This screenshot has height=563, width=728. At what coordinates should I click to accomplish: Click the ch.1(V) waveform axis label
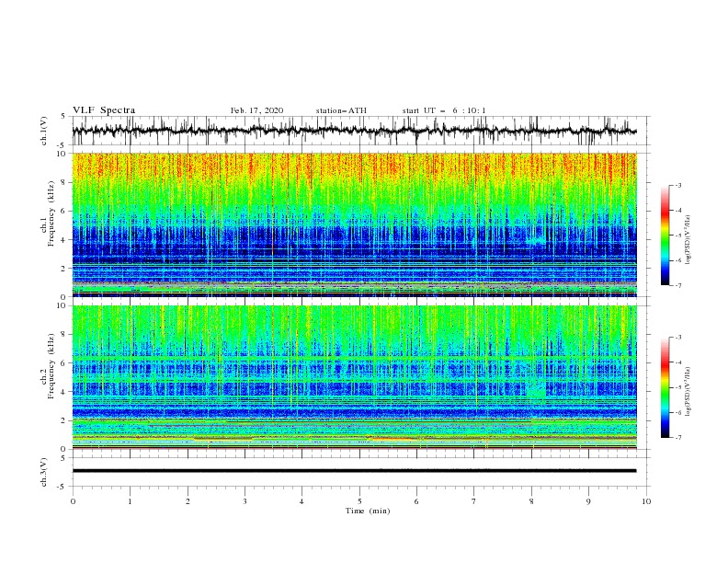[44, 131]
